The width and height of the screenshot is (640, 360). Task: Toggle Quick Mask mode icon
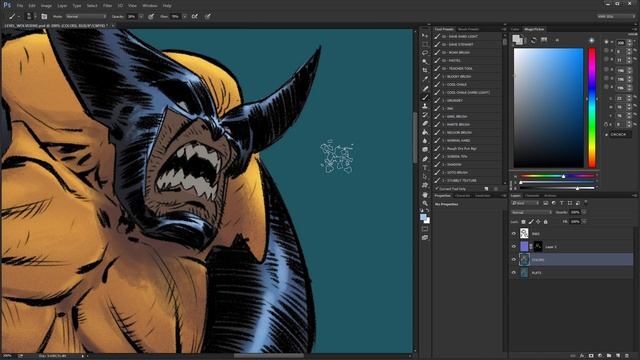click(425, 229)
